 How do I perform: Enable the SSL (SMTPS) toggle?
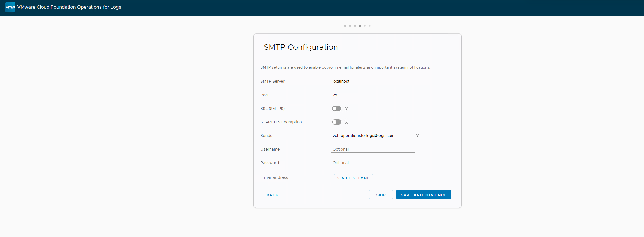click(336, 109)
